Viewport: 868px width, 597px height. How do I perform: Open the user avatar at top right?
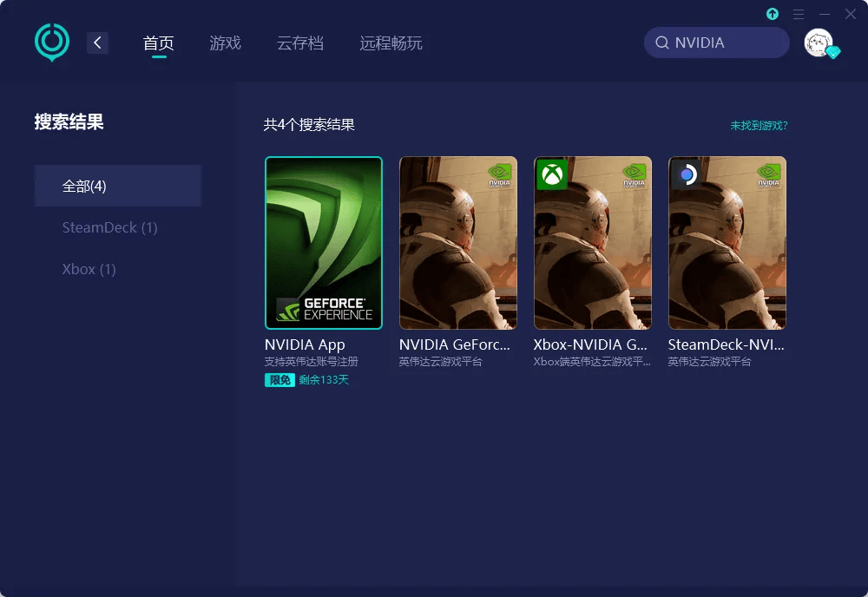(x=817, y=41)
